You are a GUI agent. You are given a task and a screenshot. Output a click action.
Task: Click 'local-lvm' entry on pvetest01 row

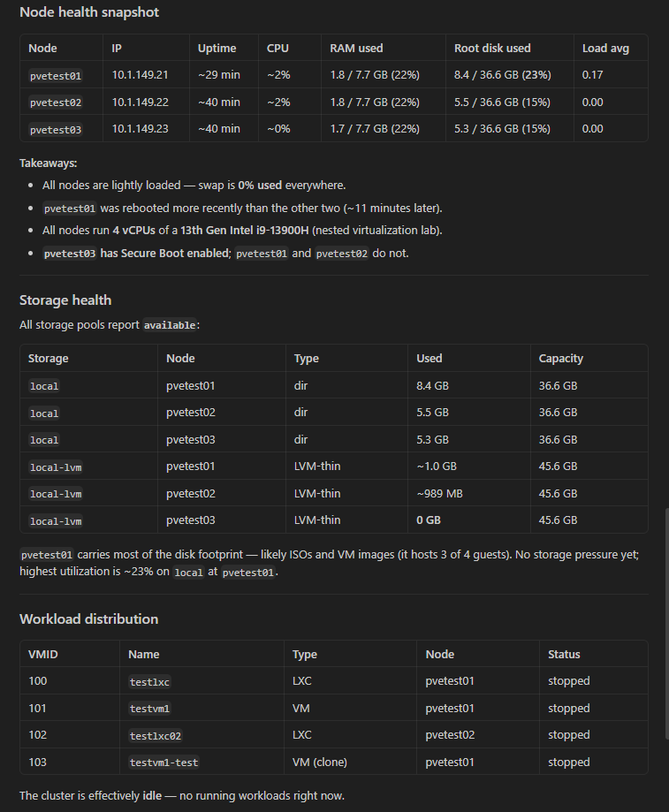point(56,467)
